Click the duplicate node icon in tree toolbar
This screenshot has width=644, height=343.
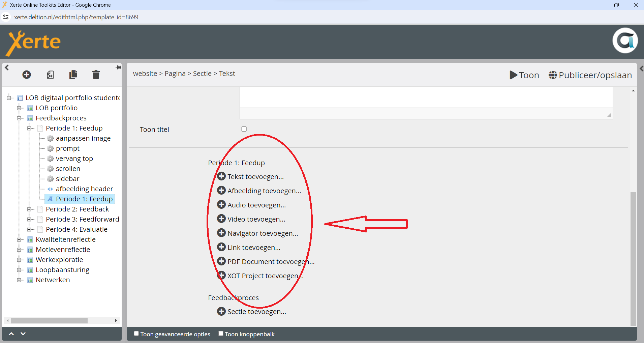point(73,75)
